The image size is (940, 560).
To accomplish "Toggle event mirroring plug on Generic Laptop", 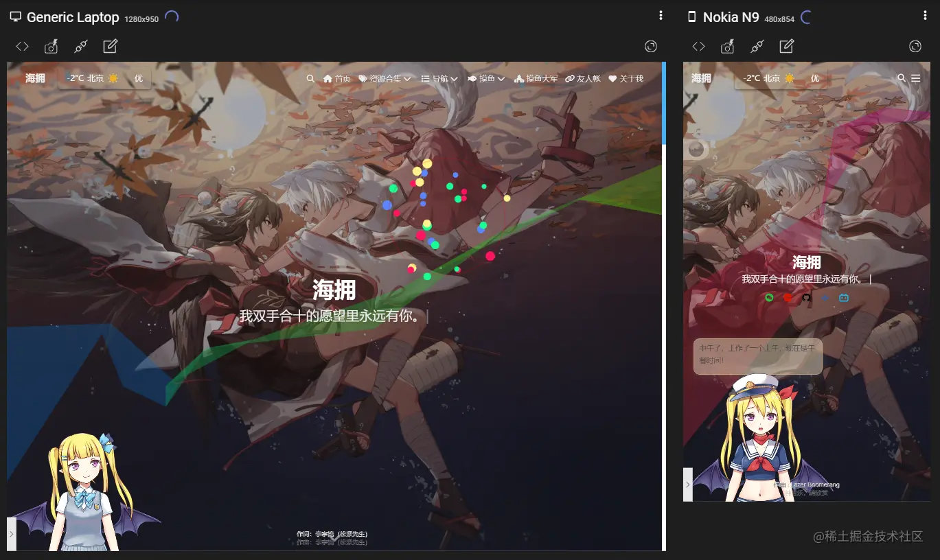I will pos(81,47).
